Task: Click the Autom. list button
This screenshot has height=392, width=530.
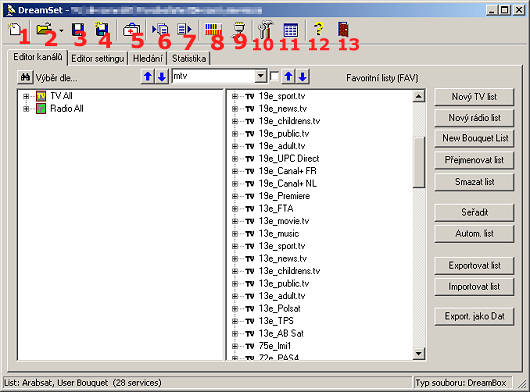Action: coord(474,234)
